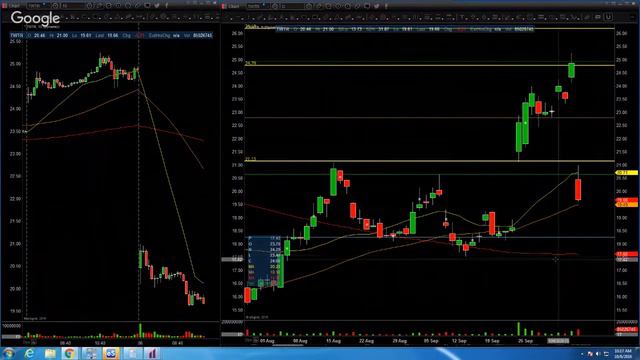
Task: Select the T text tool in right chart toolbar
Action: pos(462,17)
